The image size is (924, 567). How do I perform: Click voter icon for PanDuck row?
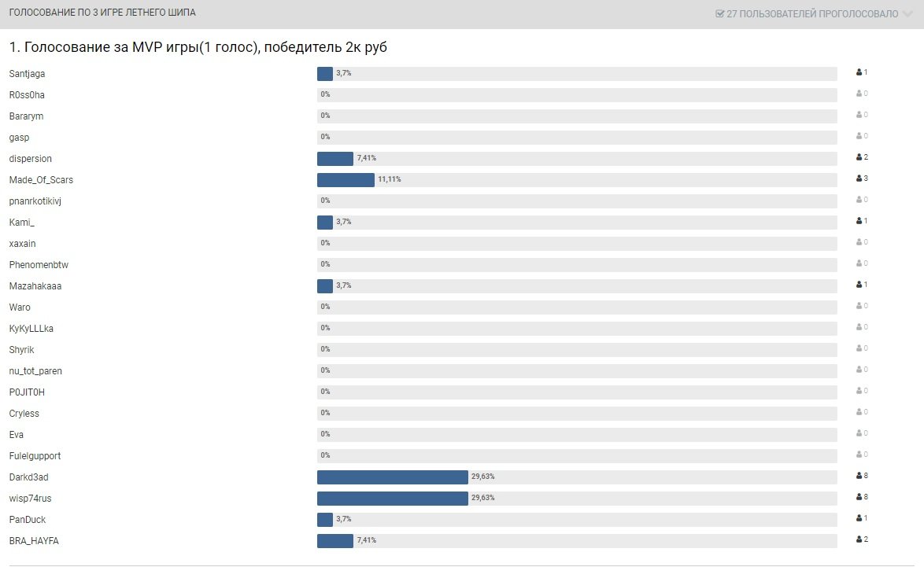coord(859,518)
